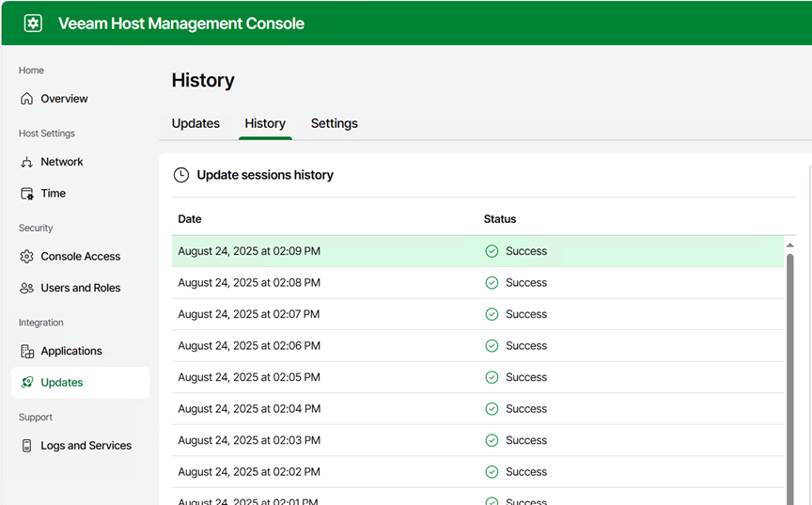The width and height of the screenshot is (812, 505).
Task: Select the August 24, 2025 at 02:03 PM row
Action: 478,441
